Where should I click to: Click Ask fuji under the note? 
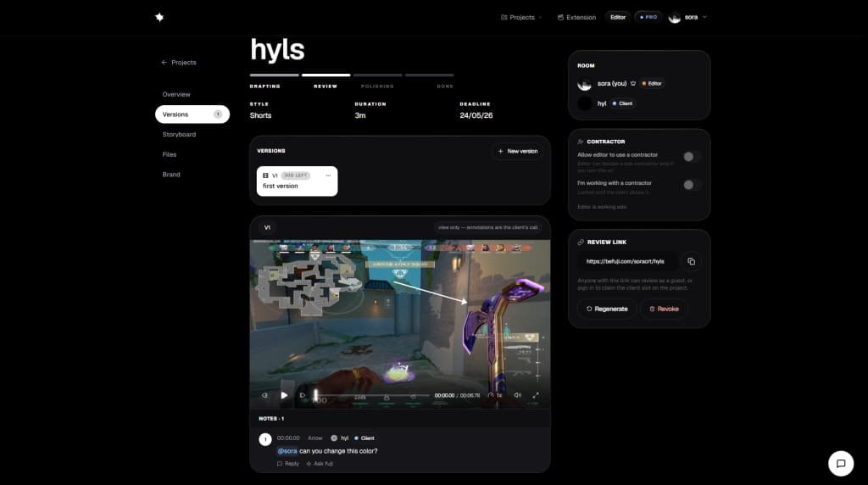coord(320,464)
